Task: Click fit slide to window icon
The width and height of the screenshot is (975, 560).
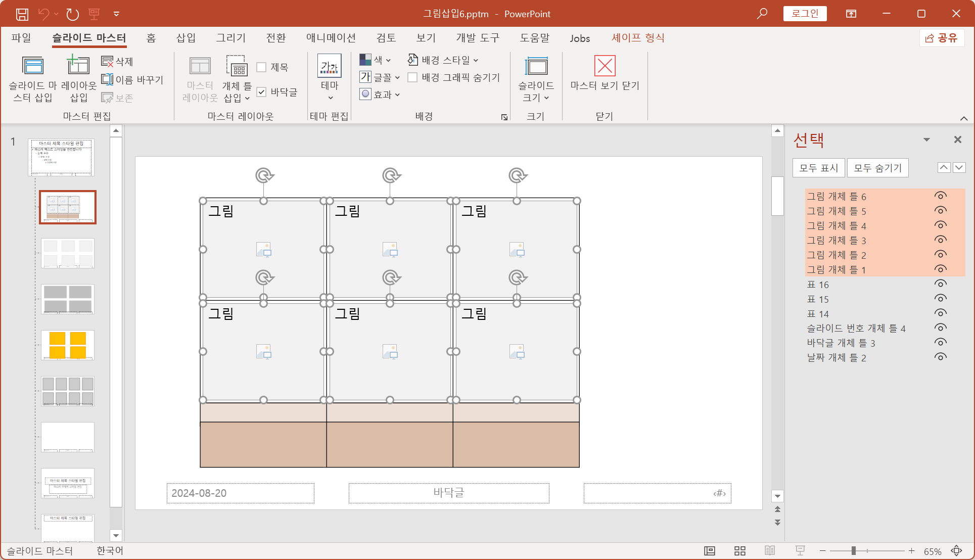Action: pyautogui.click(x=956, y=551)
